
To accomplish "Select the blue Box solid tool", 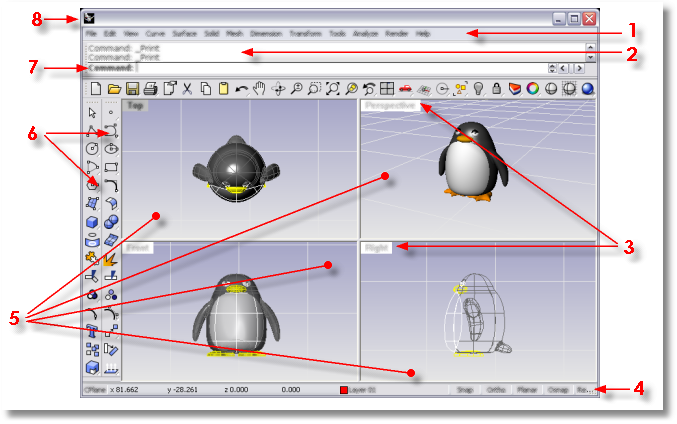I will coord(92,222).
